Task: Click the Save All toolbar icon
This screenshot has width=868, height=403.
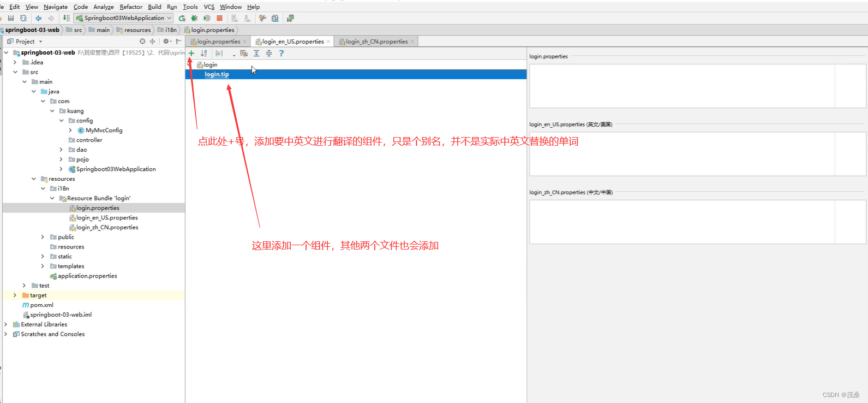Action: click(10, 18)
